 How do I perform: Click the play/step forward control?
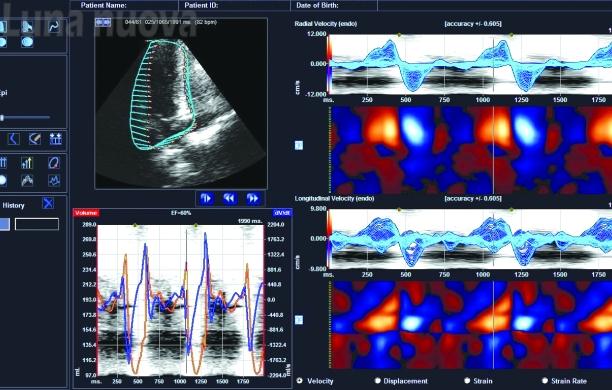pos(206,198)
